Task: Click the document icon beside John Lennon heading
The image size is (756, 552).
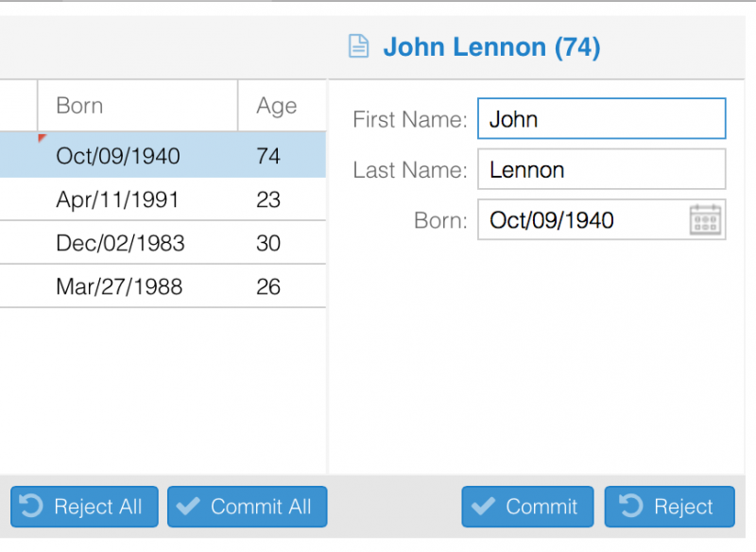Action: click(359, 44)
